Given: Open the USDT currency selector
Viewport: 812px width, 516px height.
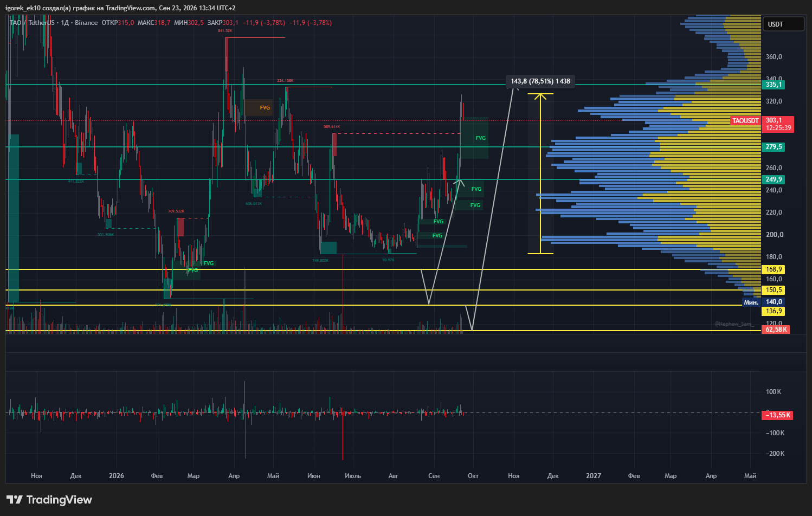Looking at the screenshot, I should [783, 24].
